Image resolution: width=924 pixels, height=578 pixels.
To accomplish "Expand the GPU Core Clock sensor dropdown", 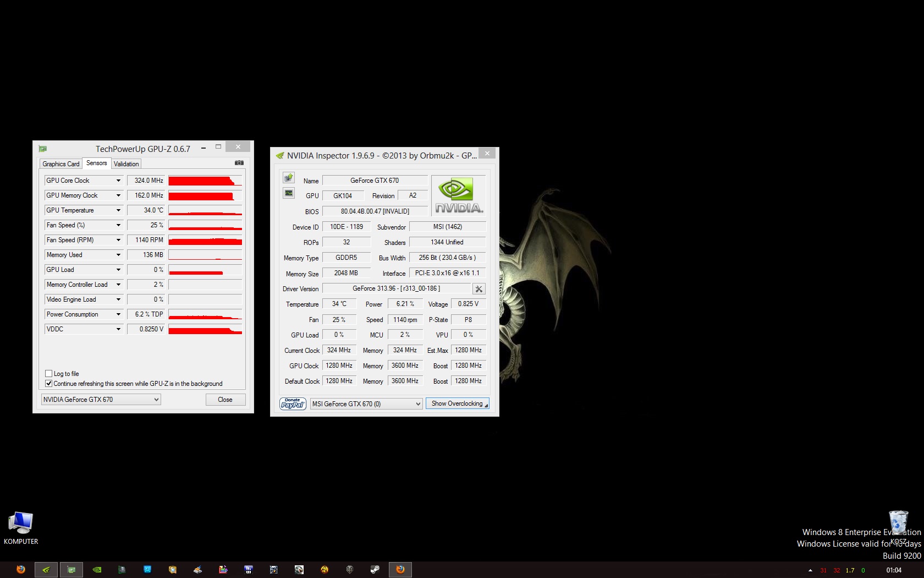I will [x=118, y=181].
